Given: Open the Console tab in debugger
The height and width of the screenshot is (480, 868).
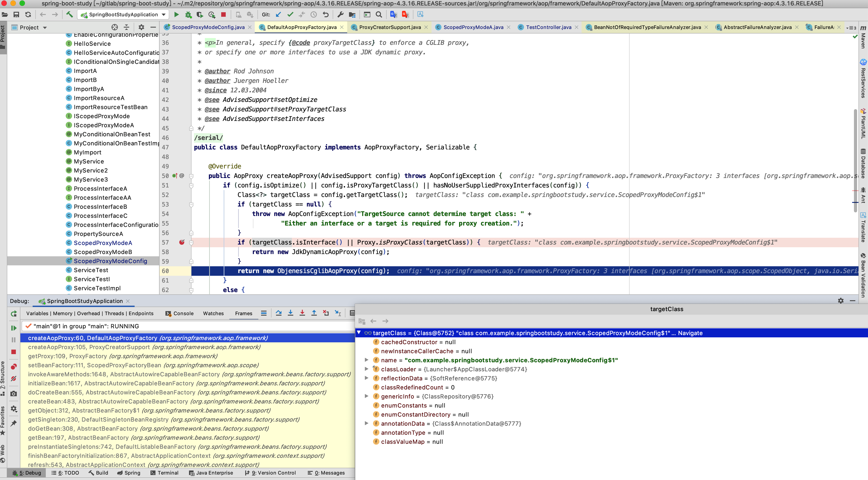Looking at the screenshot, I should (x=183, y=313).
